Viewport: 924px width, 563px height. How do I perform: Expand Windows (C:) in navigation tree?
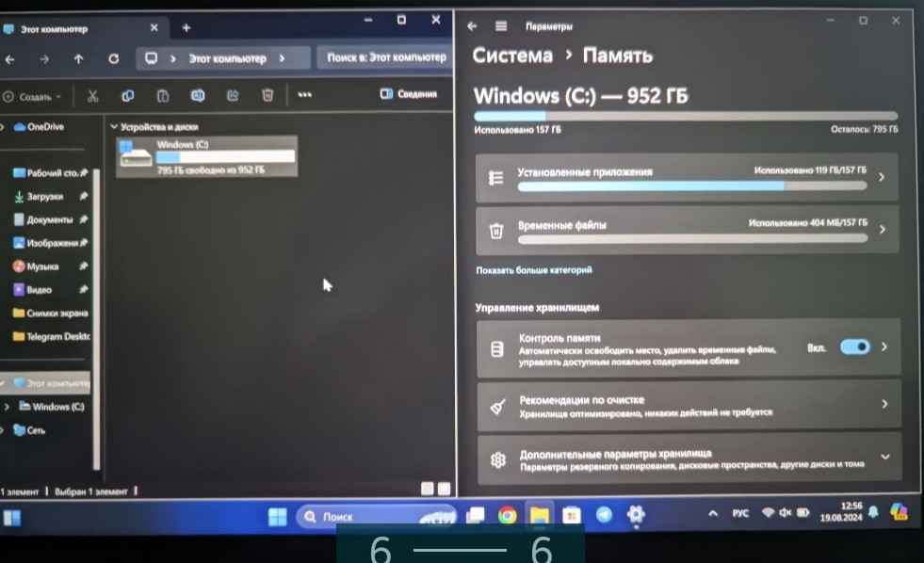pos(8,407)
